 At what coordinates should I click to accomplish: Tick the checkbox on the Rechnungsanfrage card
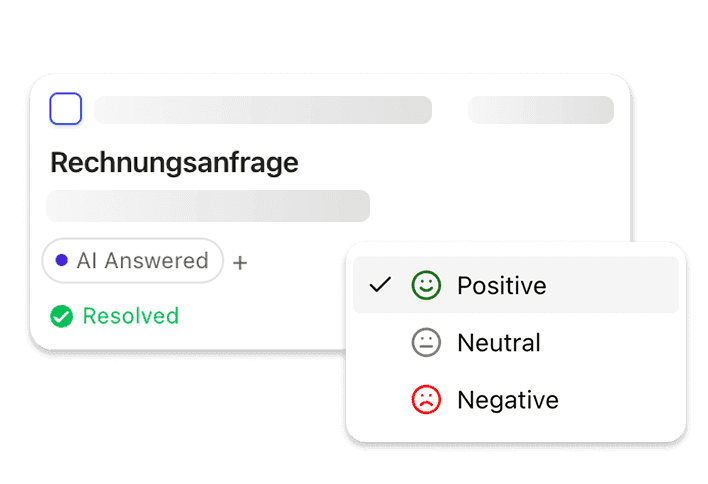(x=66, y=109)
